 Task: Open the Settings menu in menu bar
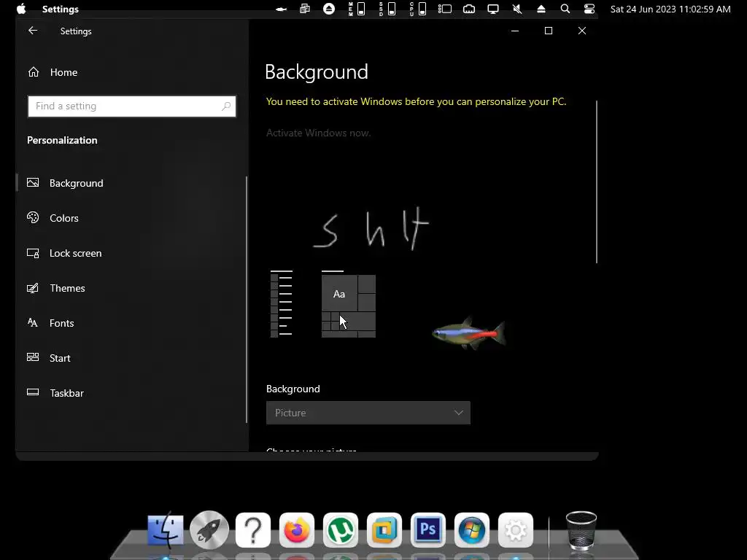pyautogui.click(x=61, y=9)
